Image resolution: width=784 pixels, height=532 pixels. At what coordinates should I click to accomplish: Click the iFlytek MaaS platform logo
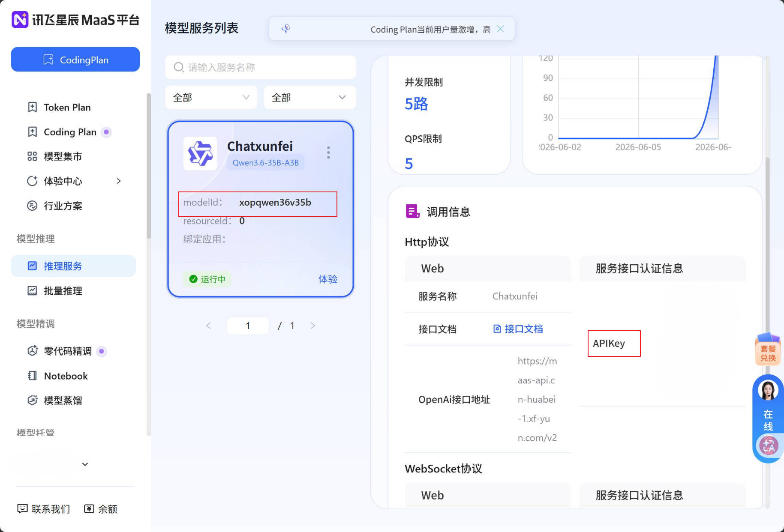click(x=75, y=20)
